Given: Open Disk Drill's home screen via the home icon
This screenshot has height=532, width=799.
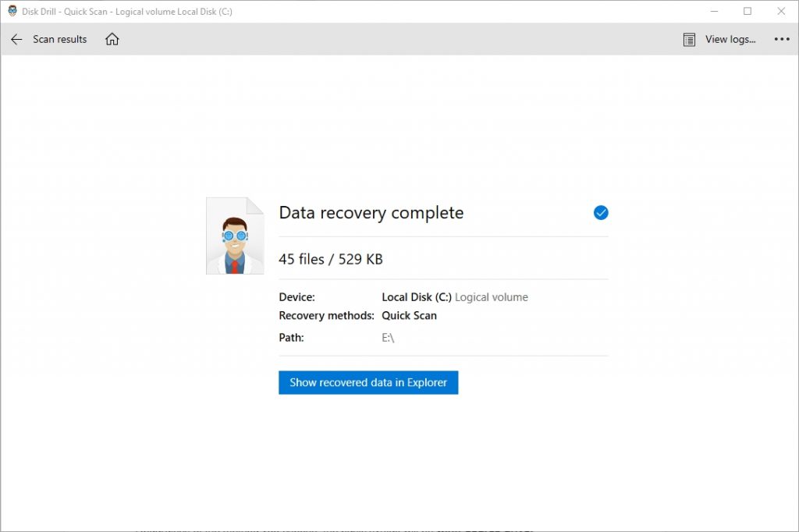Looking at the screenshot, I should 112,39.
